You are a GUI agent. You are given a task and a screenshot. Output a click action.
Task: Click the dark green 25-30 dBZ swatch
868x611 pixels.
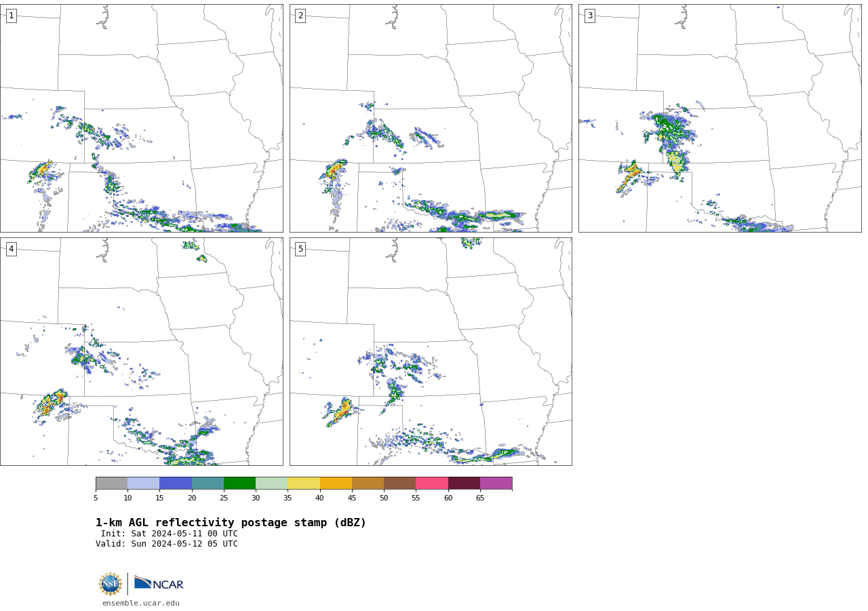[x=239, y=483]
